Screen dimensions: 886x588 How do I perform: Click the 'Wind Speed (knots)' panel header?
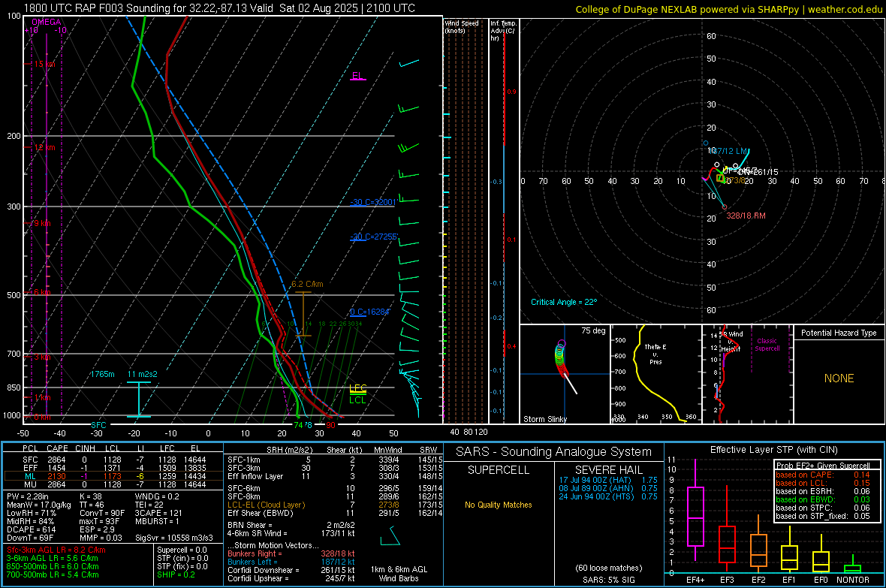pyautogui.click(x=462, y=26)
